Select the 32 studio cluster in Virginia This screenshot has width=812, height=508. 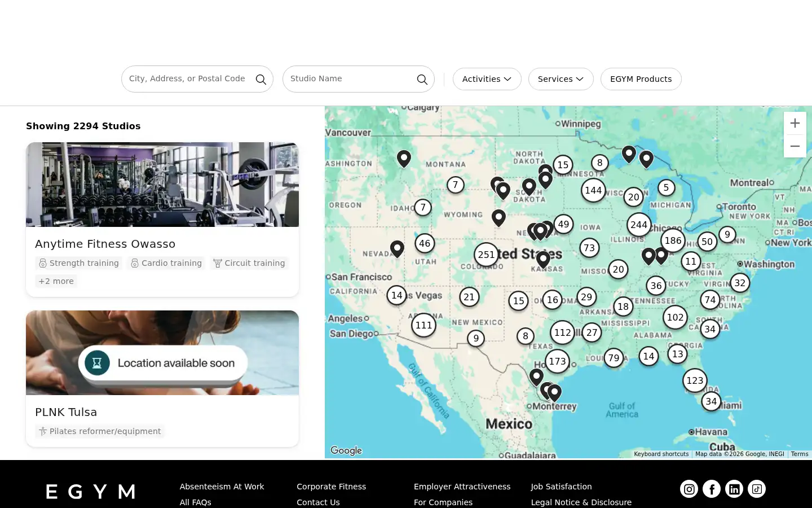pyautogui.click(x=740, y=283)
